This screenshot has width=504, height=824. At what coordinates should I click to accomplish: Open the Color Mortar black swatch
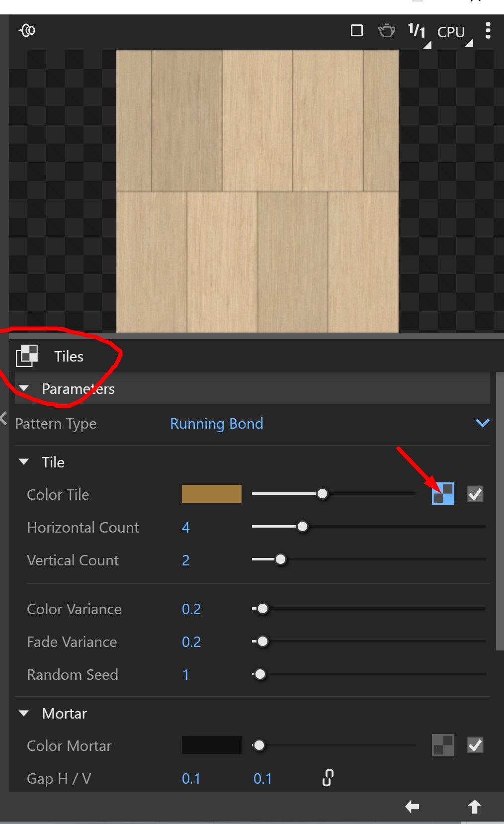(212, 745)
